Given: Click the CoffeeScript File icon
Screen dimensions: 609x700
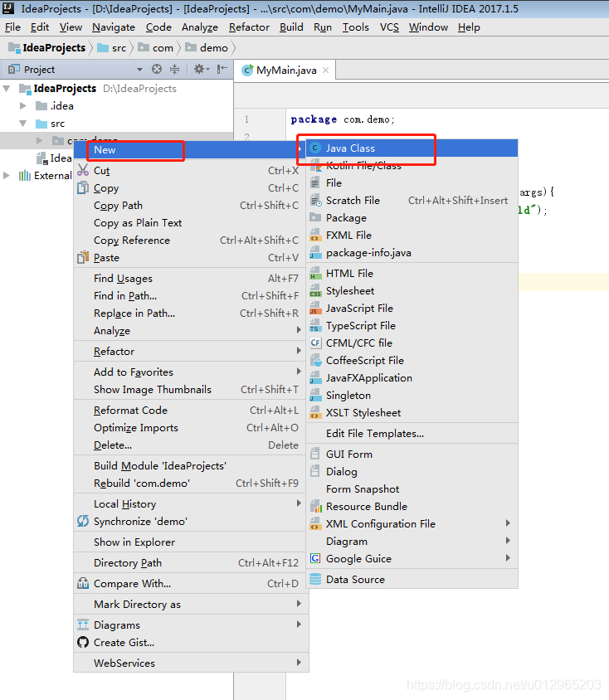Looking at the screenshot, I should coord(315,360).
